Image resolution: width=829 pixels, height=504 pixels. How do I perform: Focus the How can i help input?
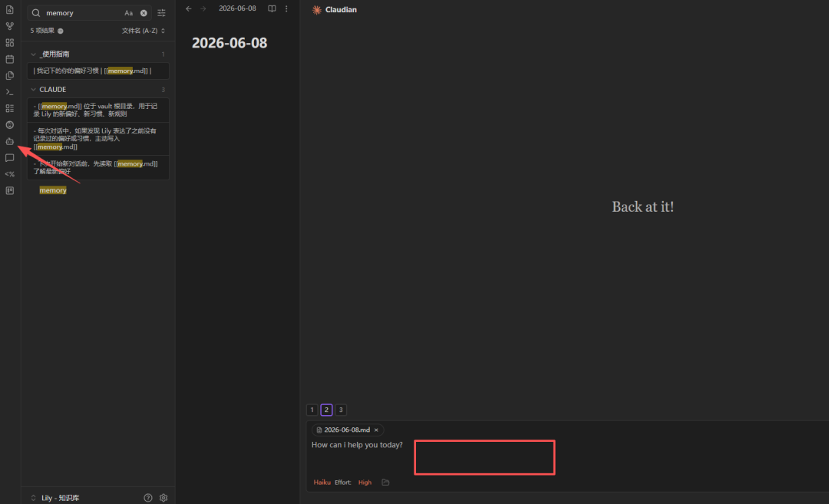click(x=357, y=445)
